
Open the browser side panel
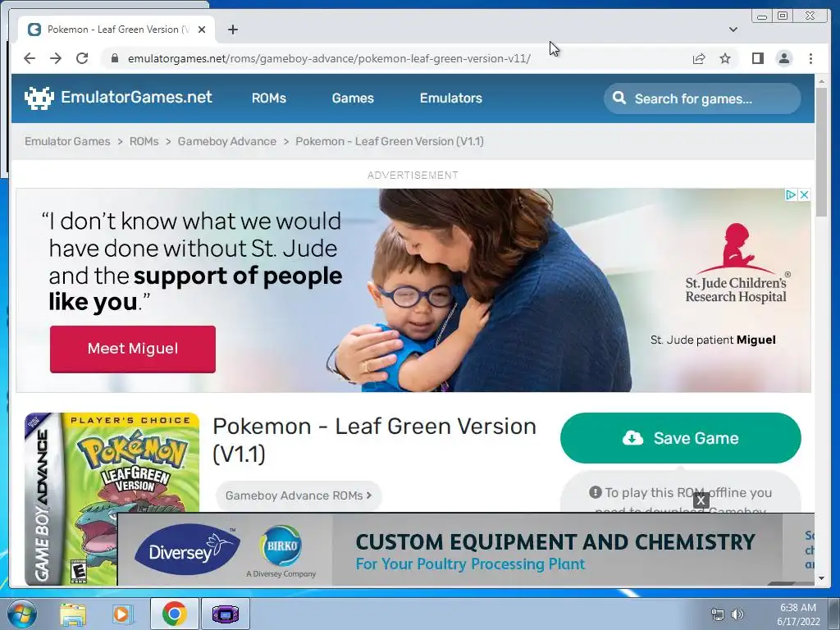[x=757, y=58]
